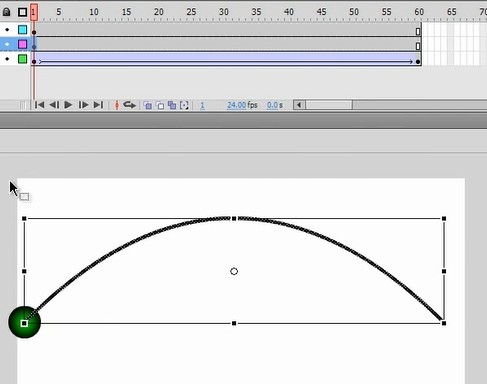Click the timeline scrollbar left arrow
The width and height of the screenshot is (487, 384).
click(299, 105)
